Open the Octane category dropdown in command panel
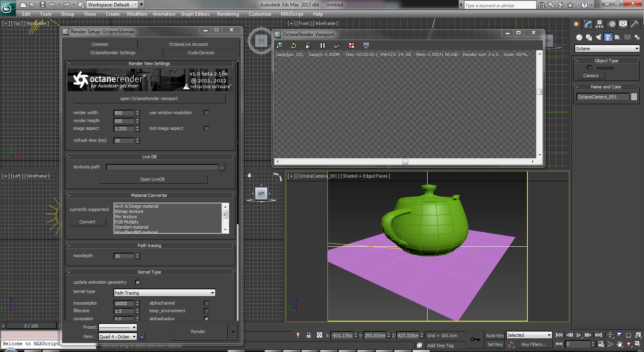The image size is (644, 352). click(607, 49)
